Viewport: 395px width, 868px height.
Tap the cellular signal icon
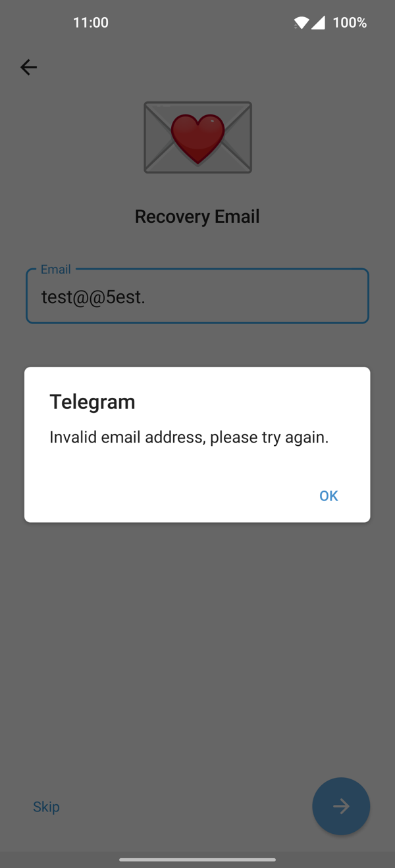click(318, 22)
